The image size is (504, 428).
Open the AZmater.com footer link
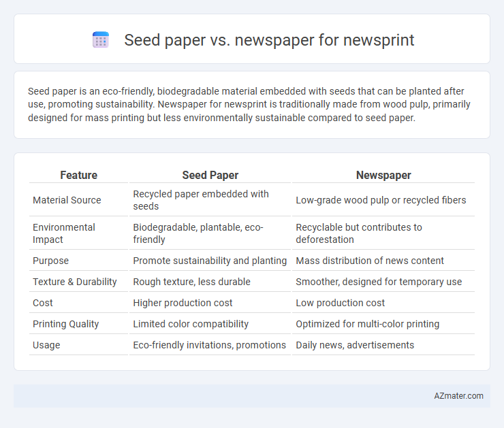[x=458, y=396]
